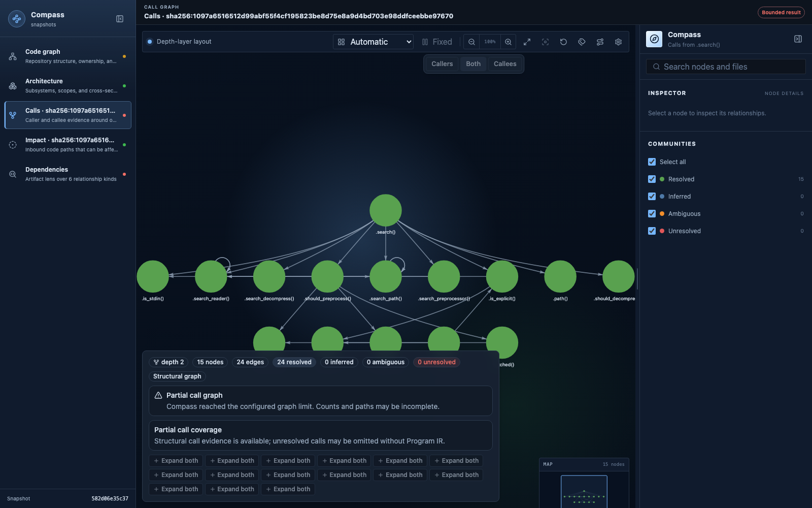Select the .search_decompress() graph node
The width and height of the screenshot is (812, 508).
click(x=269, y=276)
